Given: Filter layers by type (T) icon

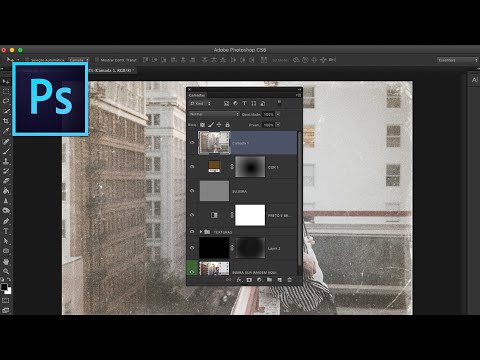Looking at the screenshot, I should [x=244, y=103].
